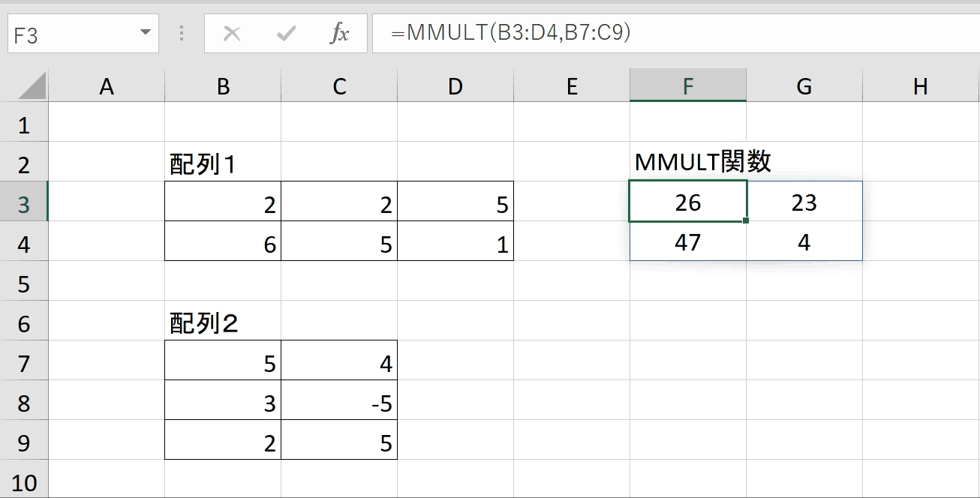
Task: Select column B header
Action: pyautogui.click(x=223, y=86)
